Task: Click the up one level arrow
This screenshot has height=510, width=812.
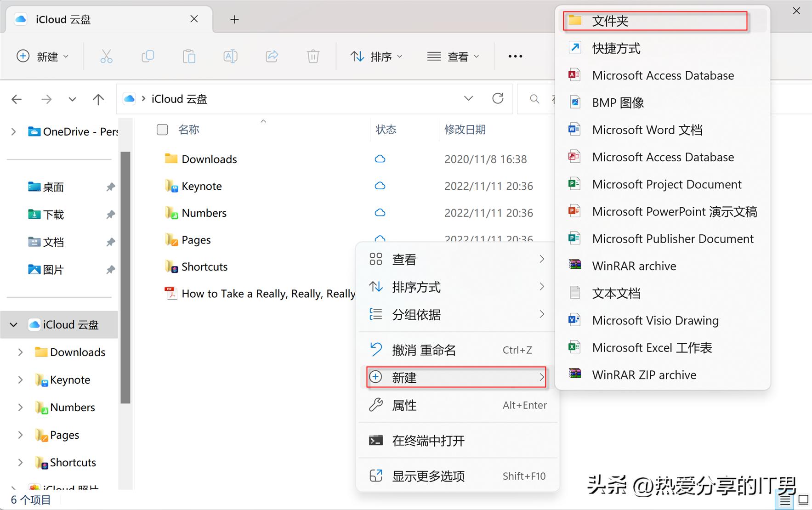Action: (x=98, y=99)
